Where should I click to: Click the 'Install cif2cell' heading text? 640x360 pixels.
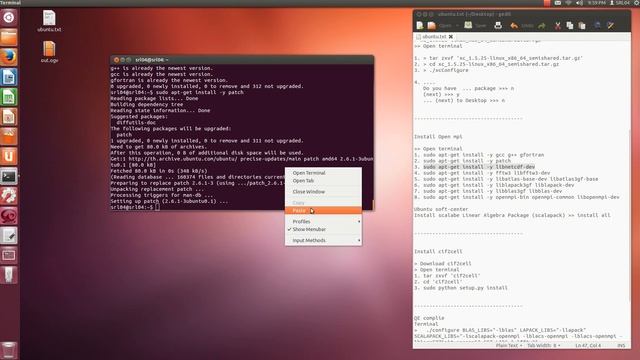point(438,251)
